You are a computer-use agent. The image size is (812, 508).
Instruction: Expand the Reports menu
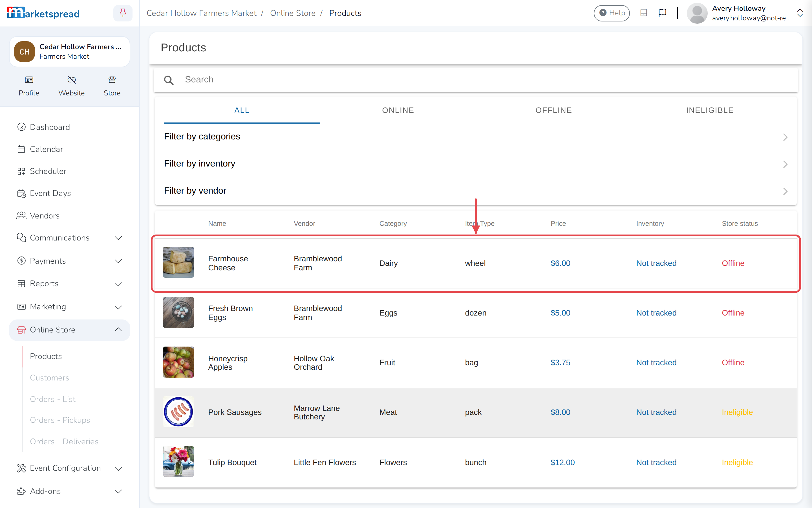(69, 284)
